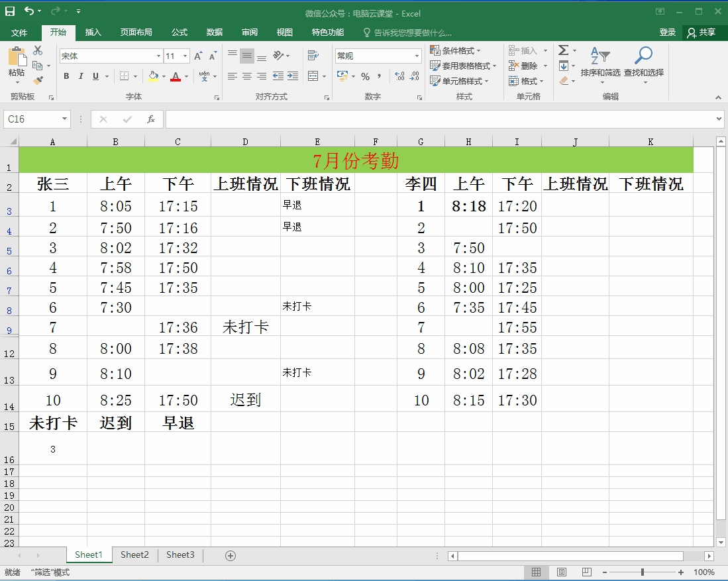Open Format (格式) cells dropdown
This screenshot has width=728, height=581.
point(526,81)
